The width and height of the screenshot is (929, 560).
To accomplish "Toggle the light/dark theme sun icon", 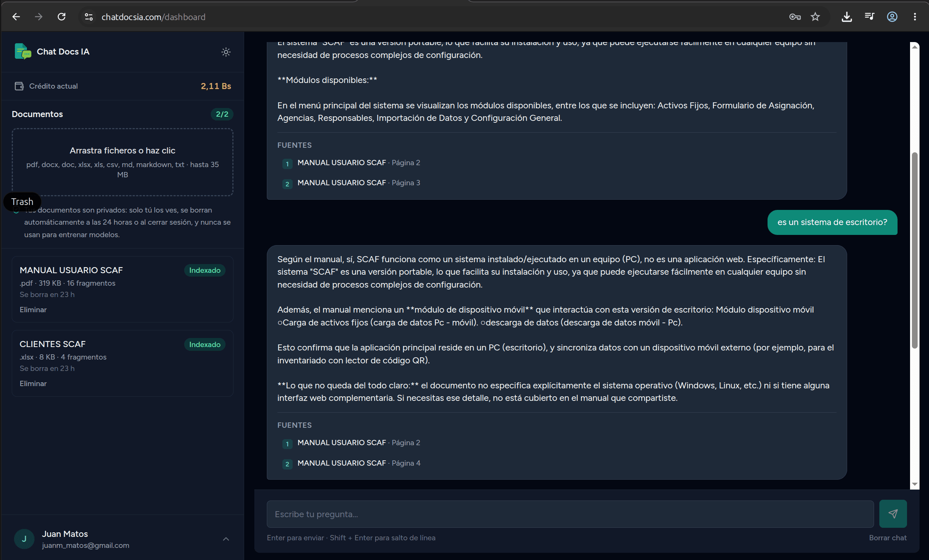I will click(x=226, y=52).
